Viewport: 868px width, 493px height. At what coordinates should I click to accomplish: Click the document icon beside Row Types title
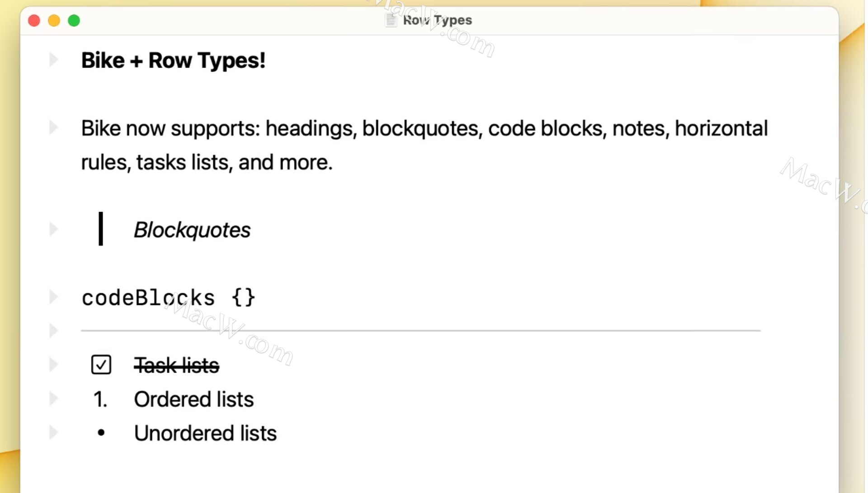pos(391,20)
